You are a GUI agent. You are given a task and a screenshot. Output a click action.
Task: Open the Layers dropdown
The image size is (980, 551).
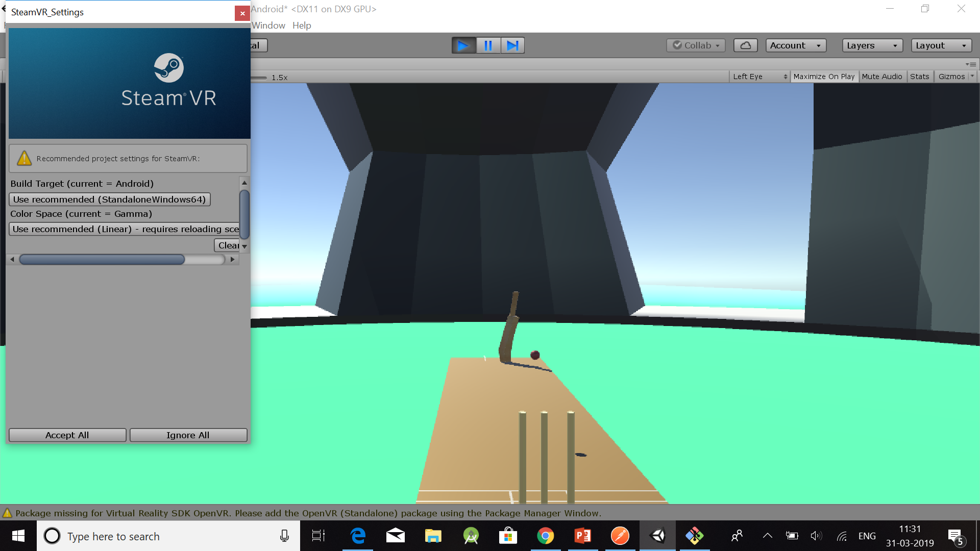tap(872, 45)
